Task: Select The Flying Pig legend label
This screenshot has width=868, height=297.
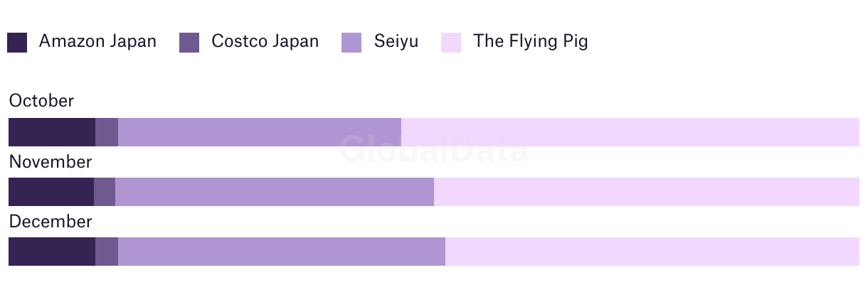Action: coord(531,41)
